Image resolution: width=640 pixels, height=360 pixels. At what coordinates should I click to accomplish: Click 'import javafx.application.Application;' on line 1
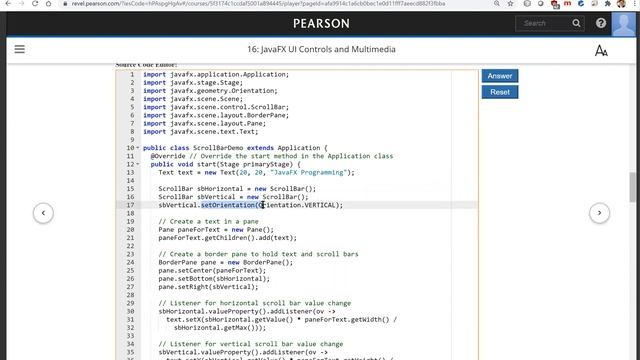pos(216,74)
